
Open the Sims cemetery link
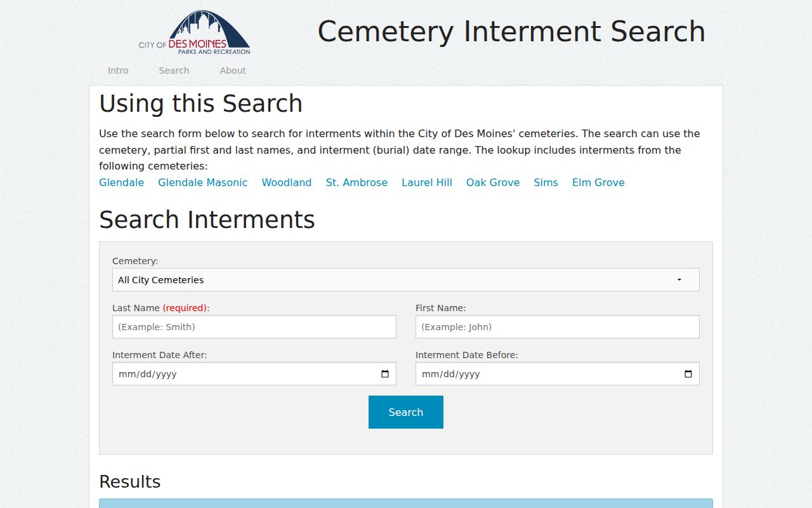pos(546,182)
